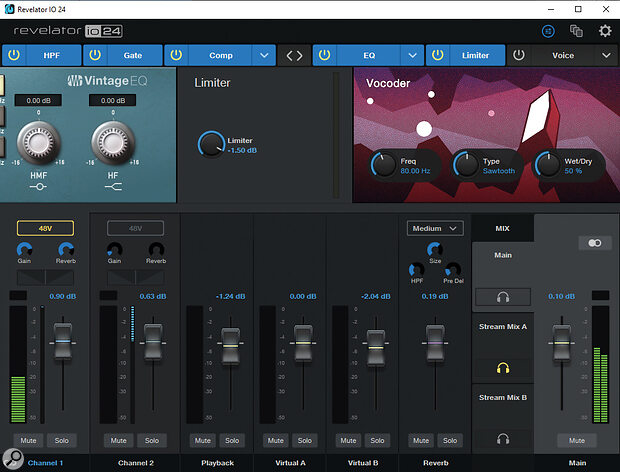Click the Stream Mix B headphone icon
The image size is (620, 472).
(x=503, y=439)
